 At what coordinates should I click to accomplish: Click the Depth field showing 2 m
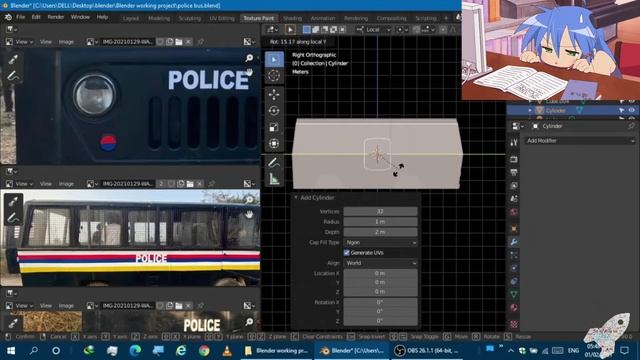coord(380,232)
